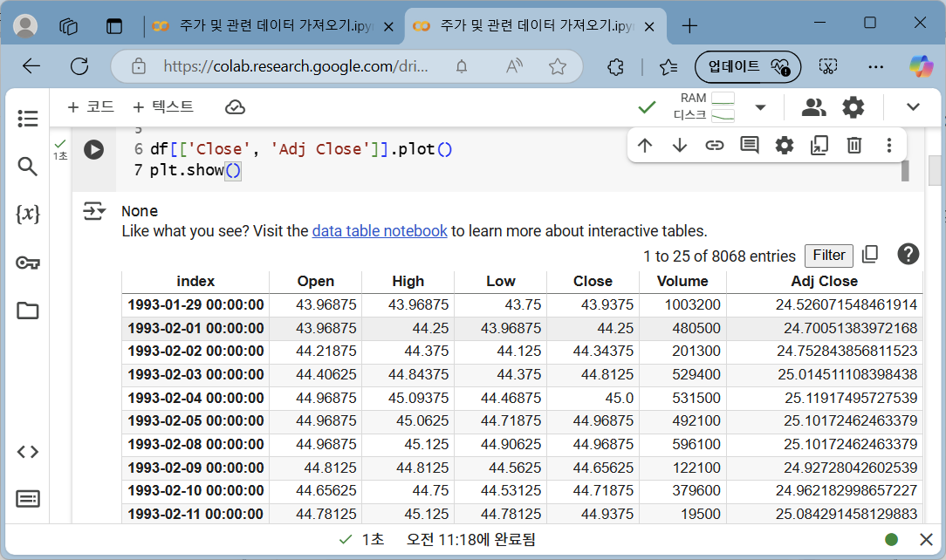This screenshot has width=946, height=560.
Task: Click the Filter button on the table
Action: click(x=829, y=256)
